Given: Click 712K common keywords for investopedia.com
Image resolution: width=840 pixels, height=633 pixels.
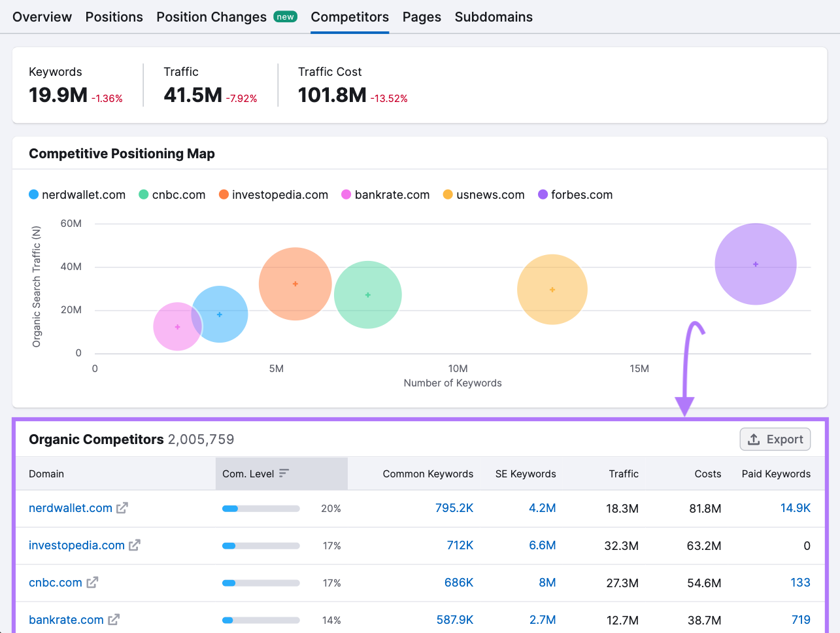Looking at the screenshot, I should click(460, 545).
